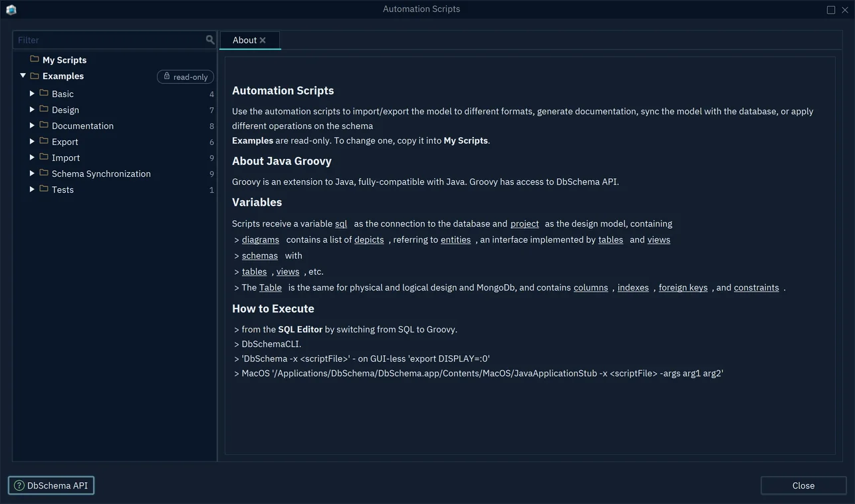855x504 pixels.
Task: Expand the Design folder arrow
Action: coord(32,109)
